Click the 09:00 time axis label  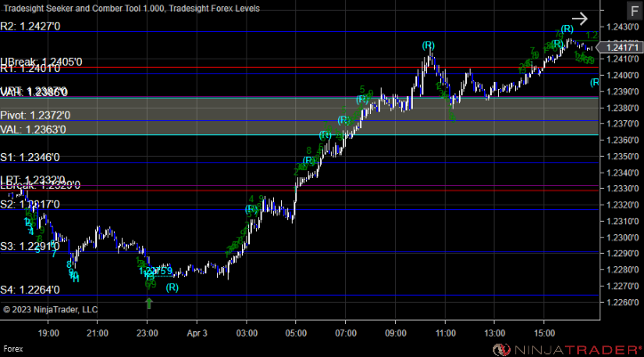click(x=395, y=333)
